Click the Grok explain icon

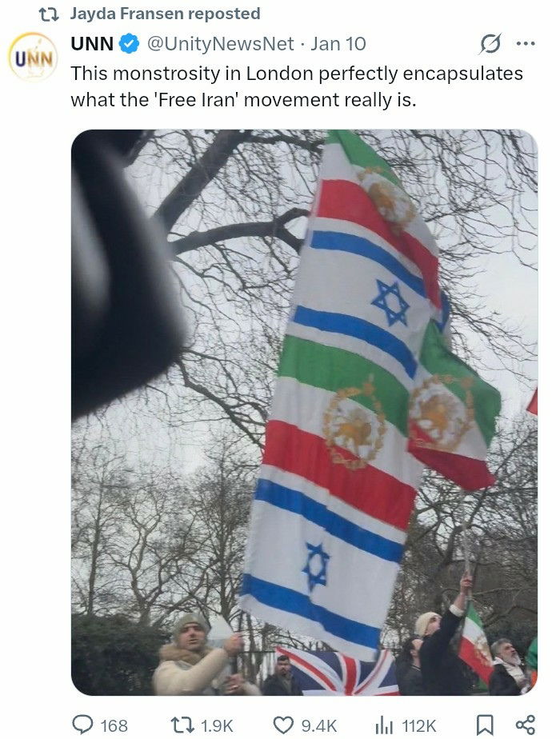click(490, 43)
